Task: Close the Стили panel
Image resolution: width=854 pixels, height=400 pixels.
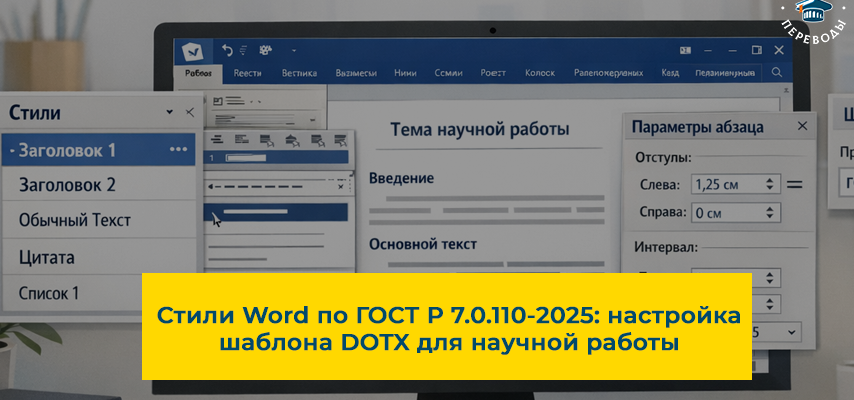Action: pos(190,112)
